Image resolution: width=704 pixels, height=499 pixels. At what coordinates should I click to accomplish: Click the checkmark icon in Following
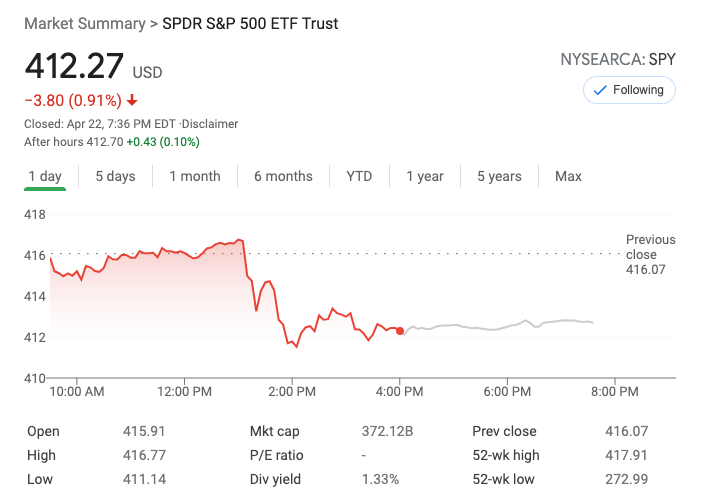600,90
